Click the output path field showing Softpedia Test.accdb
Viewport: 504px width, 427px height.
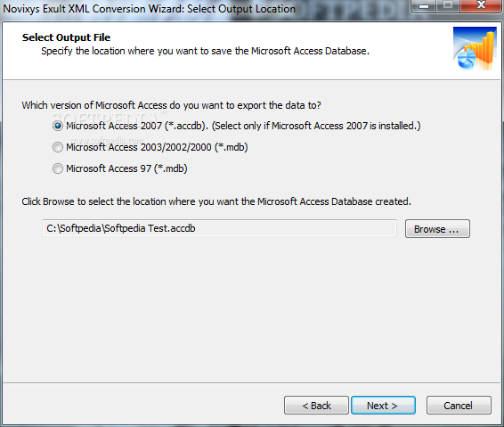219,228
